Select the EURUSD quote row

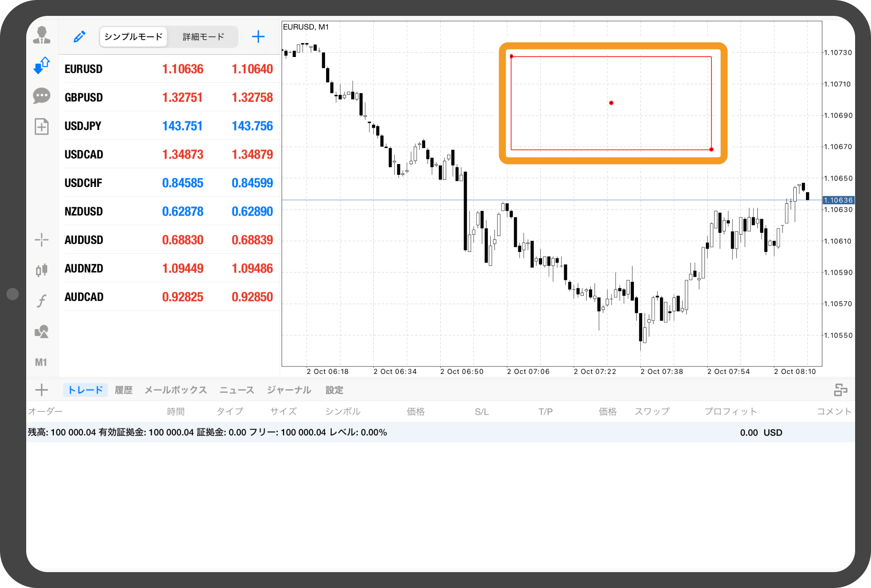point(169,69)
